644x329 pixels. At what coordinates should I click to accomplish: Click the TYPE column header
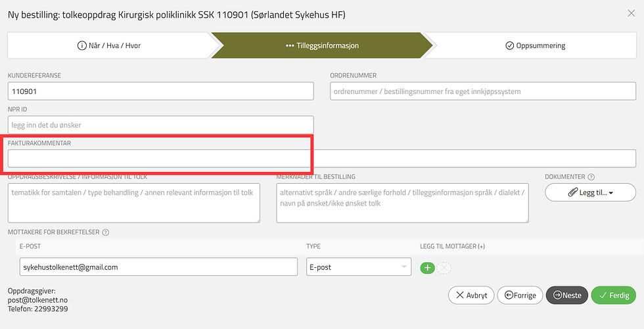tap(313, 246)
